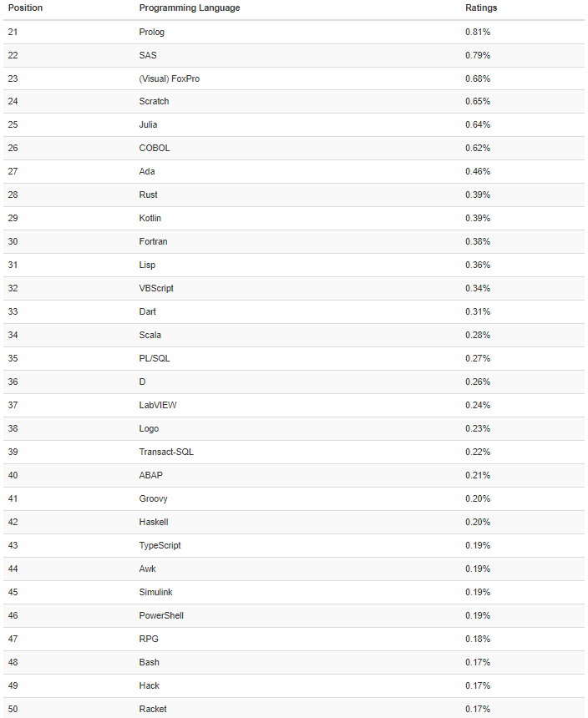
Task: Select the Rust language entry
Action: click(148, 195)
